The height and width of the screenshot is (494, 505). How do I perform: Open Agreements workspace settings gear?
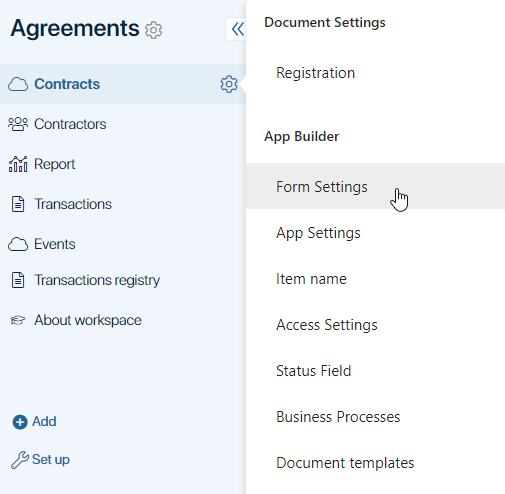click(x=153, y=30)
